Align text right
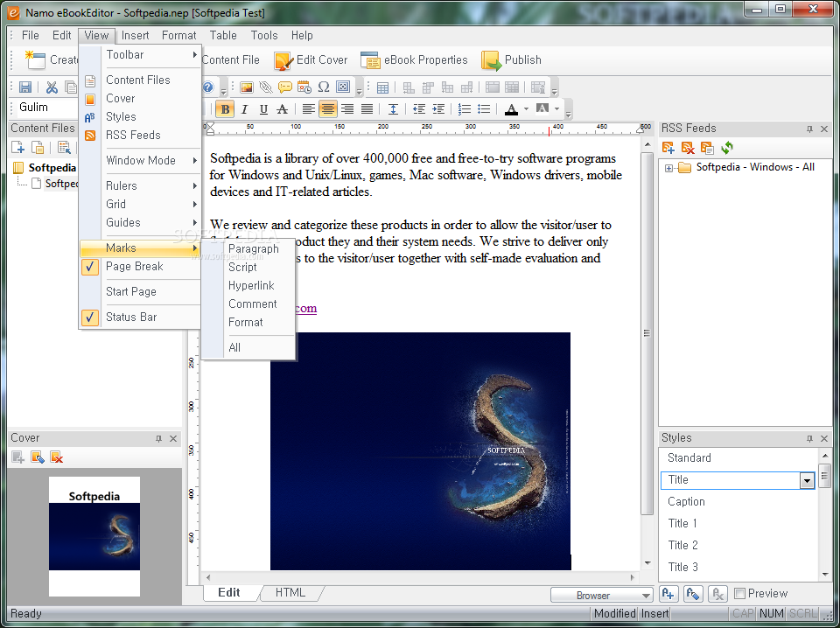840x628 pixels. 347,109
